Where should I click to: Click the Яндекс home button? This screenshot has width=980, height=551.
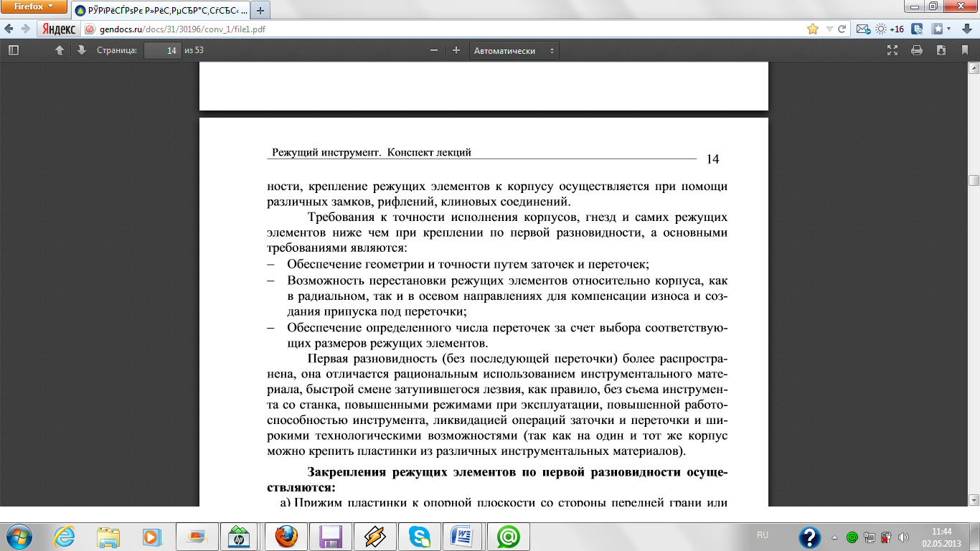coord(58,29)
